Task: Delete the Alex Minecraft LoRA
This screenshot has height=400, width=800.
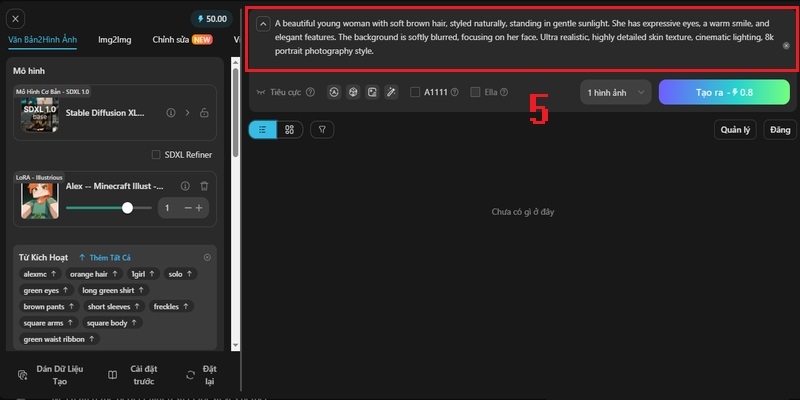Action: tap(204, 186)
